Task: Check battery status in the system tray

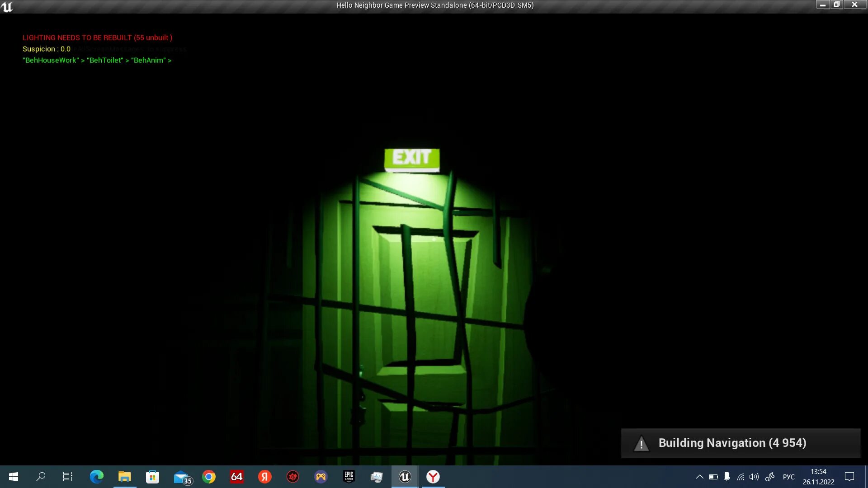Action: point(713,477)
